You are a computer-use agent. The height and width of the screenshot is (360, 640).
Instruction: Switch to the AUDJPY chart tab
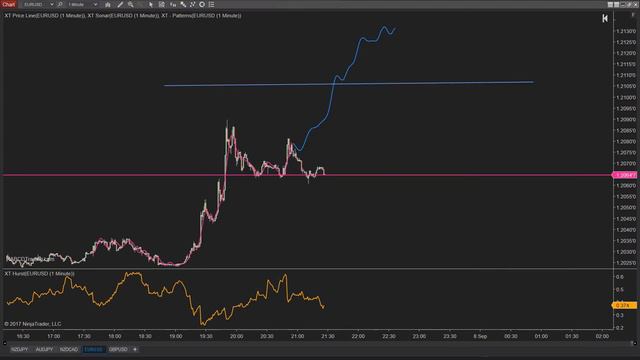pyautogui.click(x=44, y=349)
